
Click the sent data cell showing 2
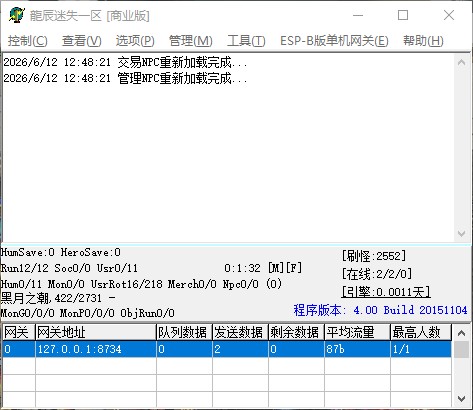click(240, 349)
